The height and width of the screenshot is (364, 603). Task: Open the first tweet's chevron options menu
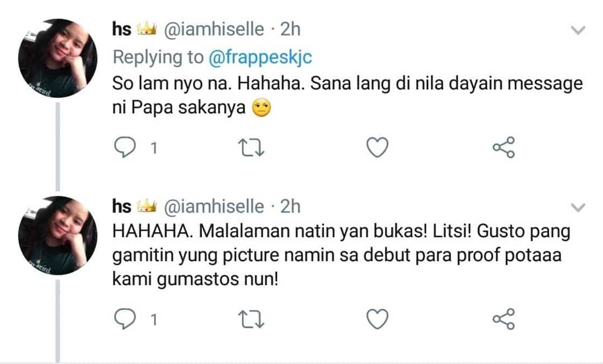[578, 31]
